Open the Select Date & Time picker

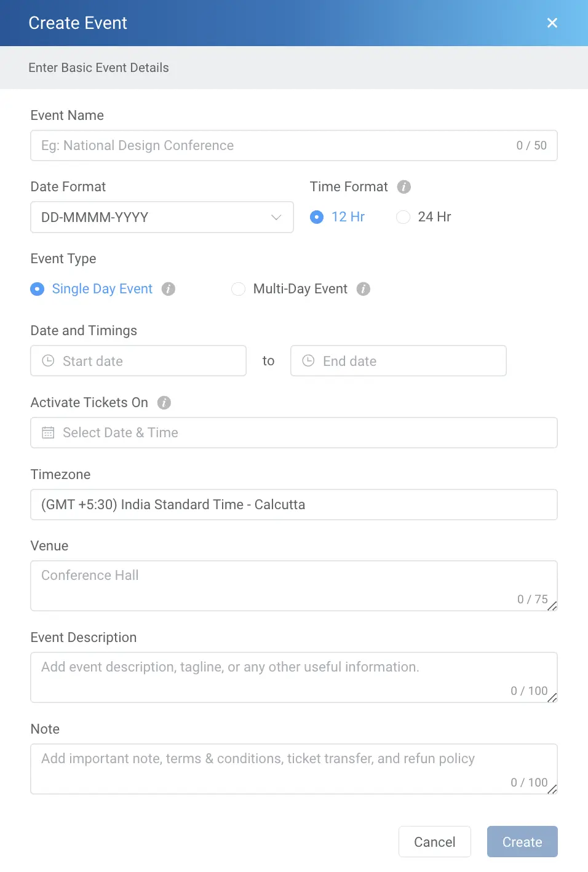pos(294,432)
